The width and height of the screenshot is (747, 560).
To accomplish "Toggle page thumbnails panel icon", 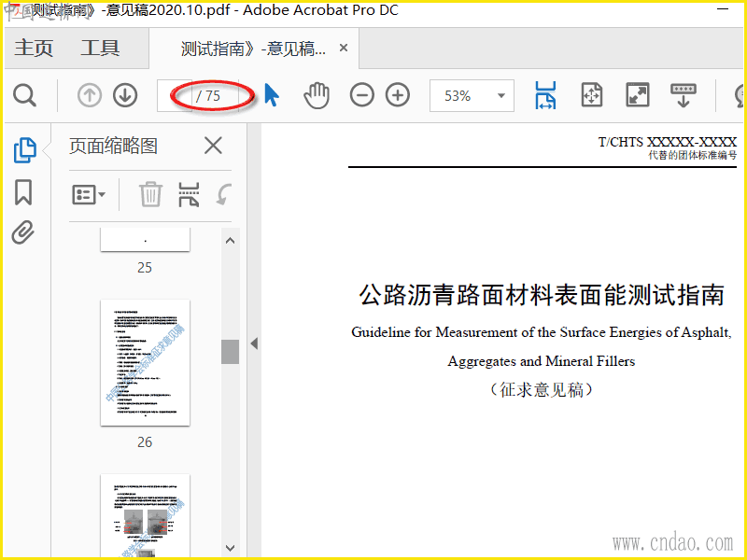I will tap(24, 150).
